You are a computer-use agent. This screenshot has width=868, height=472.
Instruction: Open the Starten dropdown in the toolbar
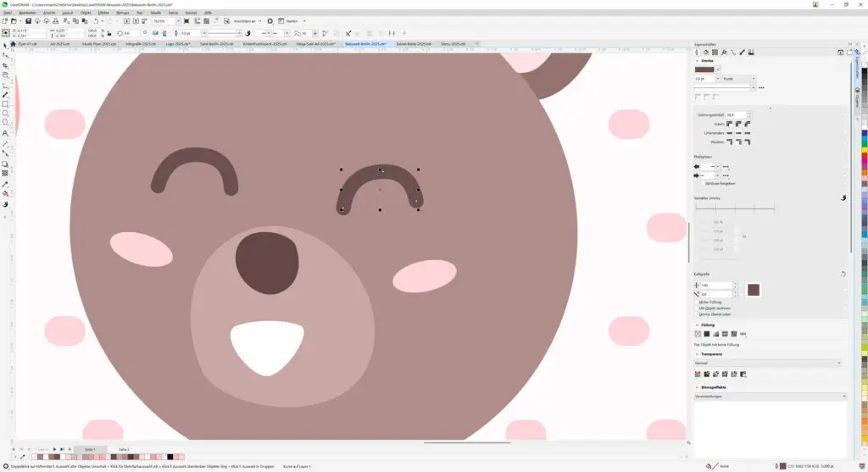pos(304,21)
